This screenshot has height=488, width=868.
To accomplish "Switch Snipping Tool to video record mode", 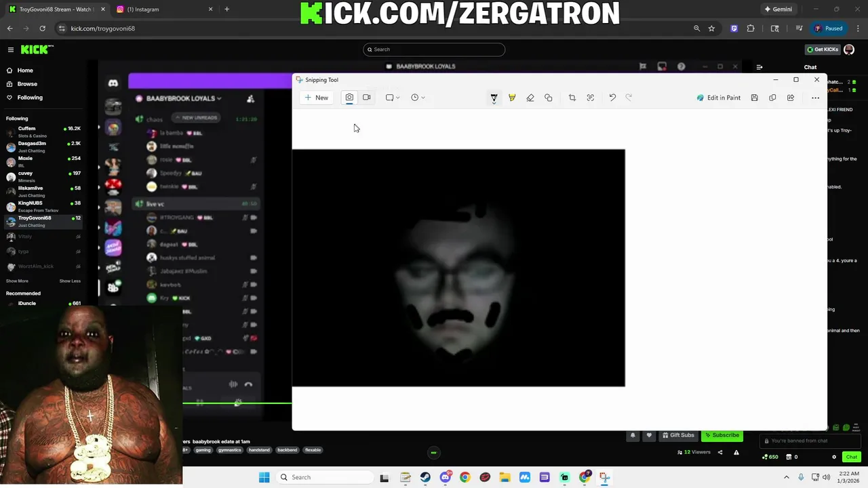I will (x=367, y=98).
